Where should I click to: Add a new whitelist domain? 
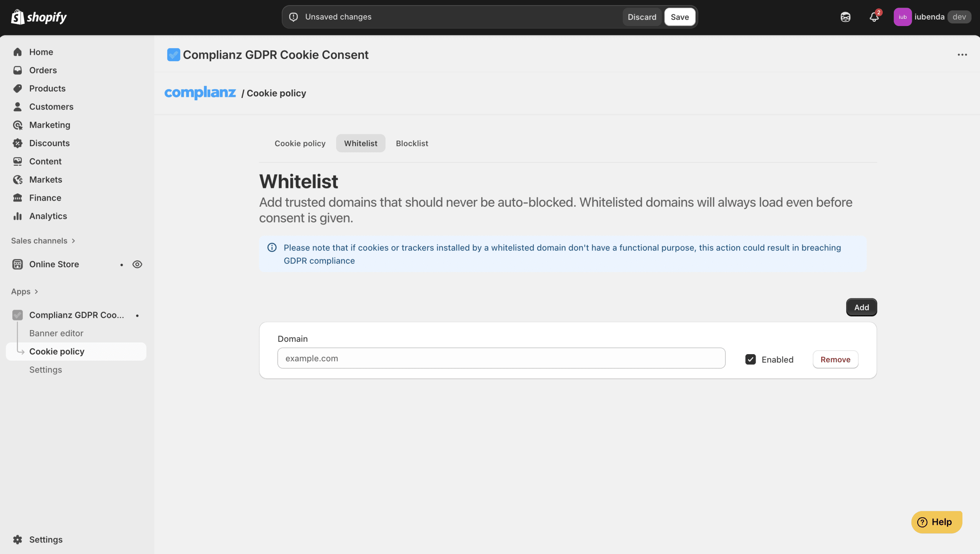click(x=861, y=307)
